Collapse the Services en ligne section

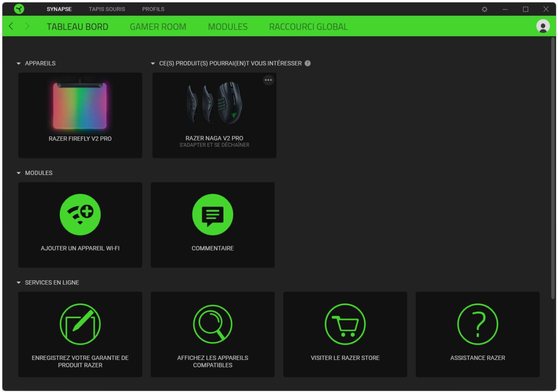tap(18, 283)
